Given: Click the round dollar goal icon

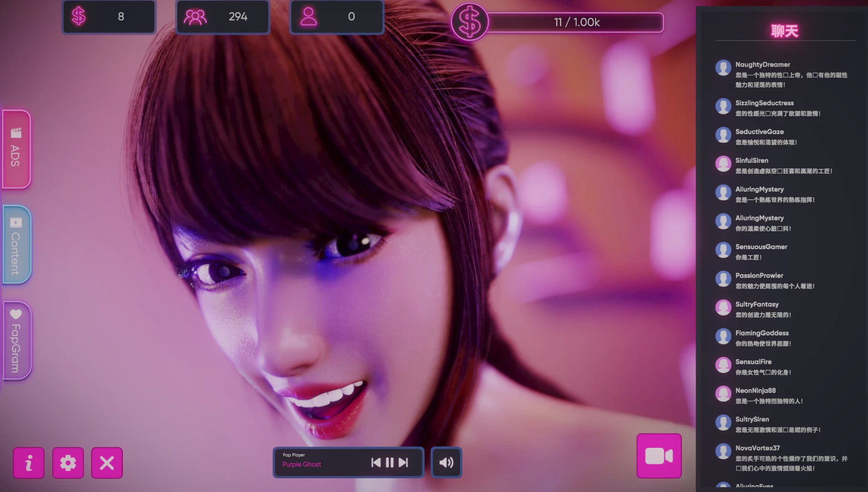Looking at the screenshot, I should pos(469,22).
